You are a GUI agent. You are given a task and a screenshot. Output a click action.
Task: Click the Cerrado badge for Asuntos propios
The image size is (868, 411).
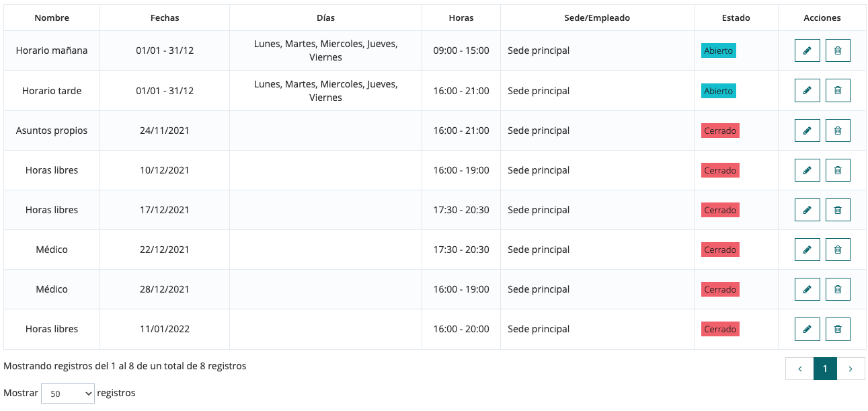(x=720, y=131)
